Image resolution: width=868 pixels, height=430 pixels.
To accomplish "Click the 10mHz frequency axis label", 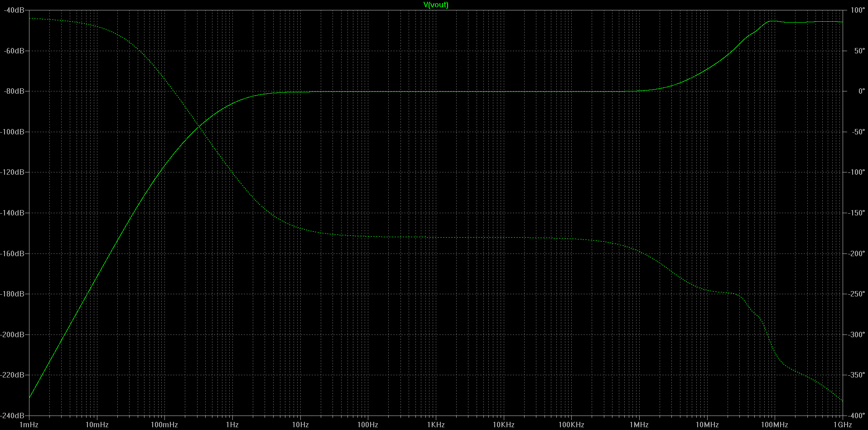I will click(x=97, y=425).
